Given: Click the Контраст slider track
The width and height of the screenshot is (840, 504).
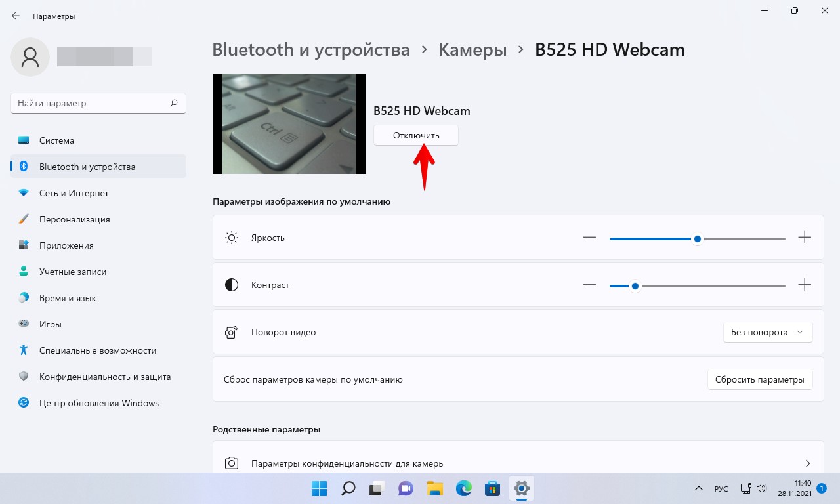Looking at the screenshot, I should (698, 285).
